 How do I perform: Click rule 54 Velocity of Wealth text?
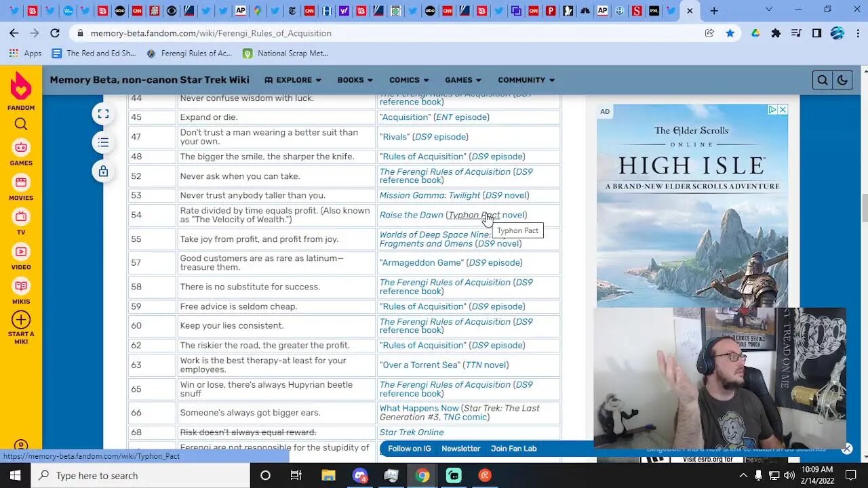tap(275, 215)
